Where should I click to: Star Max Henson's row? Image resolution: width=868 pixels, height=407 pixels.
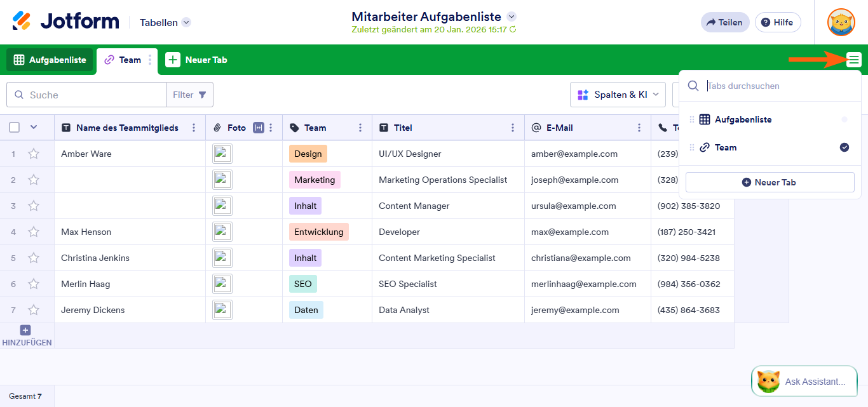tap(34, 231)
